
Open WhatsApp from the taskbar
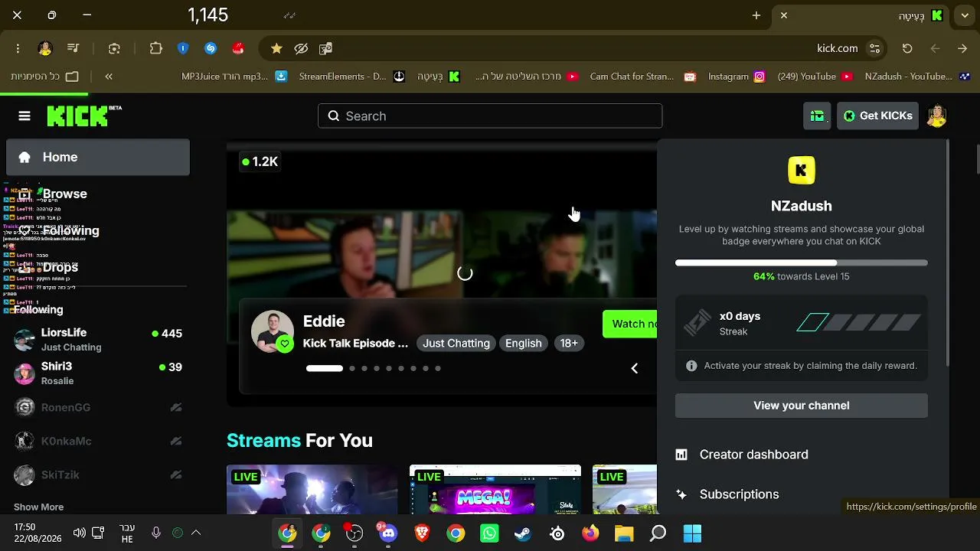coord(489,533)
